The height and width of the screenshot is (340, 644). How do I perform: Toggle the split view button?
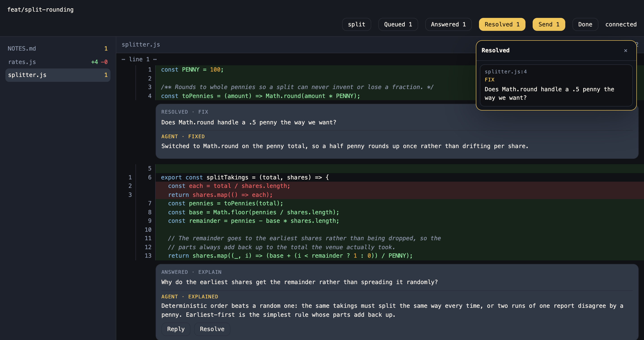tap(356, 24)
